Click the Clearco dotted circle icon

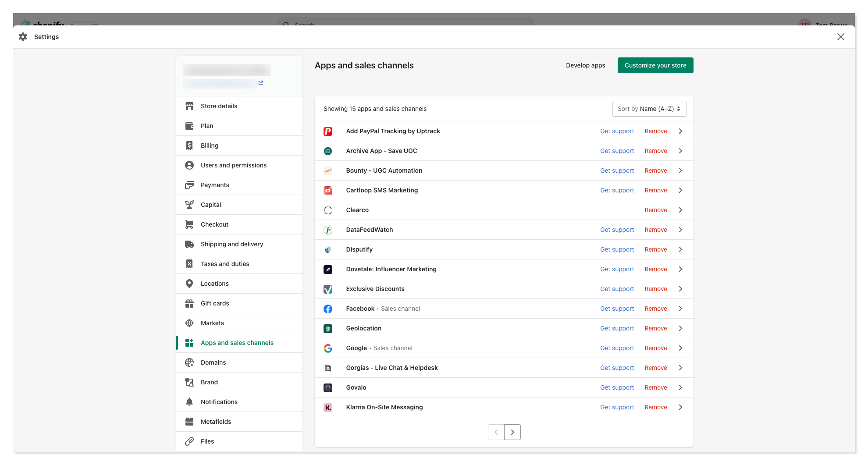click(328, 210)
